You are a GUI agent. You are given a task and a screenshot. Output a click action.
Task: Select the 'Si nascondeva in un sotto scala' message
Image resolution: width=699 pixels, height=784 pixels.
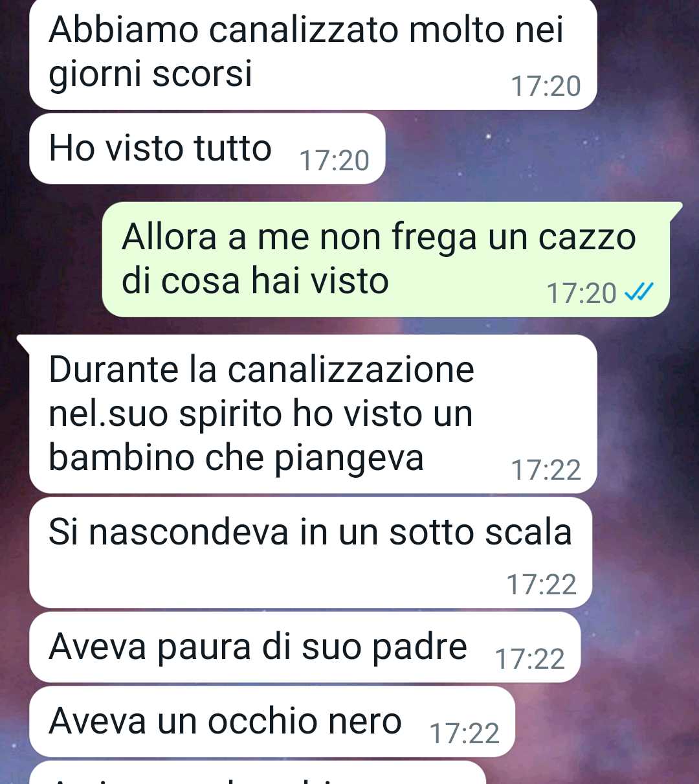pyautogui.click(x=311, y=553)
